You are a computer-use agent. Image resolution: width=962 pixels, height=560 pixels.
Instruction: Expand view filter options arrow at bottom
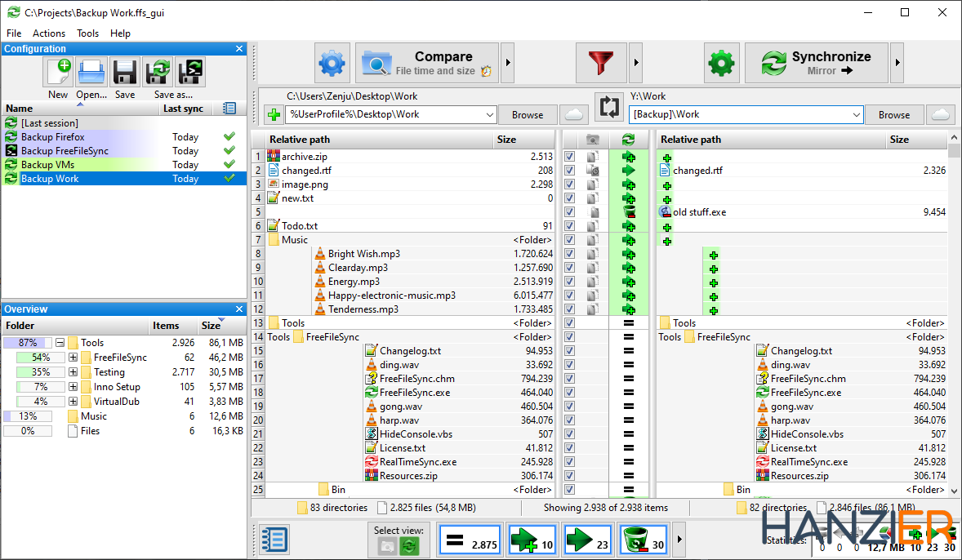tap(679, 540)
